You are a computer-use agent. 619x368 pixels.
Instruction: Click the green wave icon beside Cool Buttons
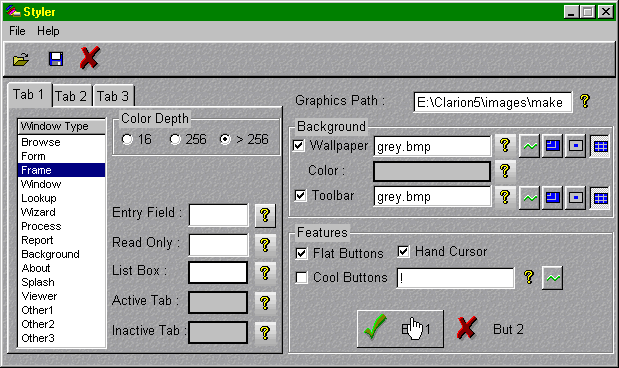tap(552, 278)
